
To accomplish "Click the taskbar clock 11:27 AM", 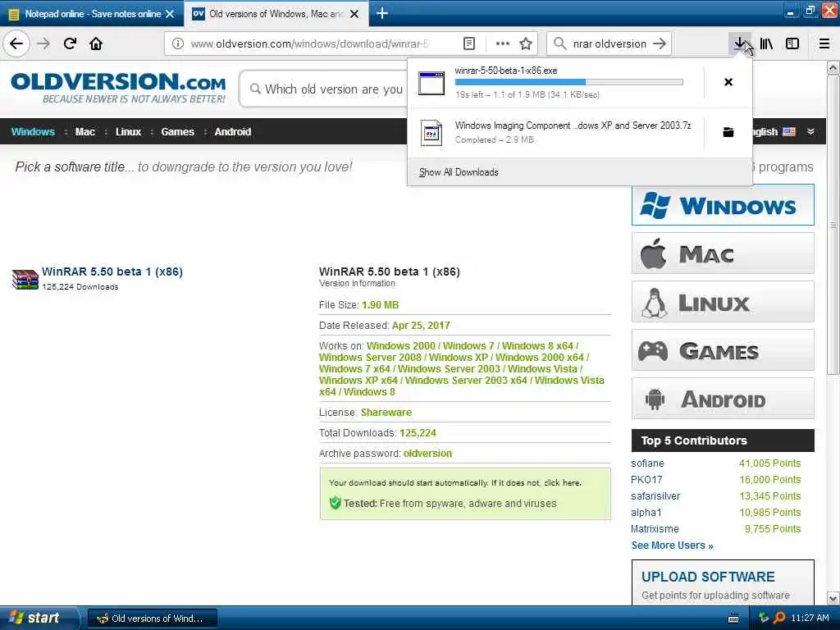I will click(810, 619).
